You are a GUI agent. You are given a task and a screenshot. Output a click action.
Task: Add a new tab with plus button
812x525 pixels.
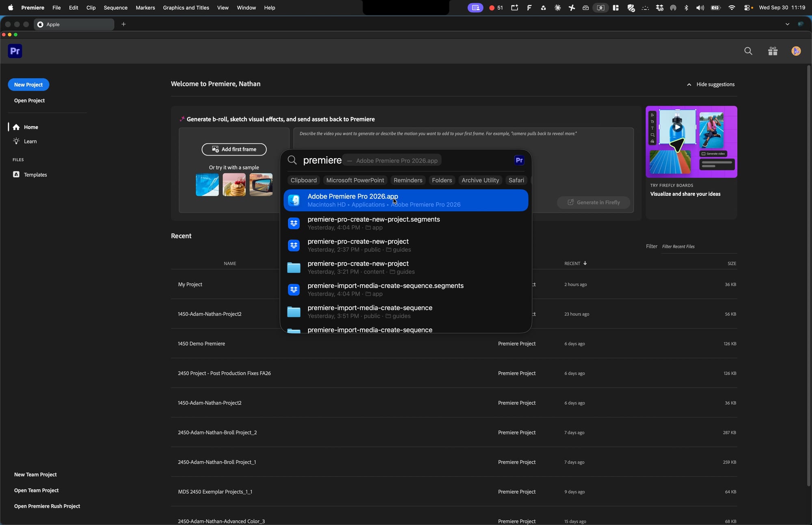(x=123, y=24)
